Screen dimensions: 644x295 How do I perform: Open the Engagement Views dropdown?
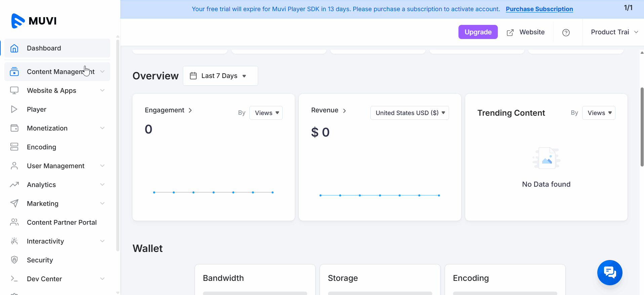[266, 113]
